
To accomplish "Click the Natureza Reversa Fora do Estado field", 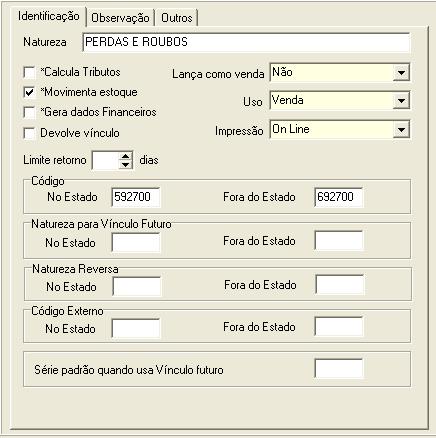I will [340, 284].
